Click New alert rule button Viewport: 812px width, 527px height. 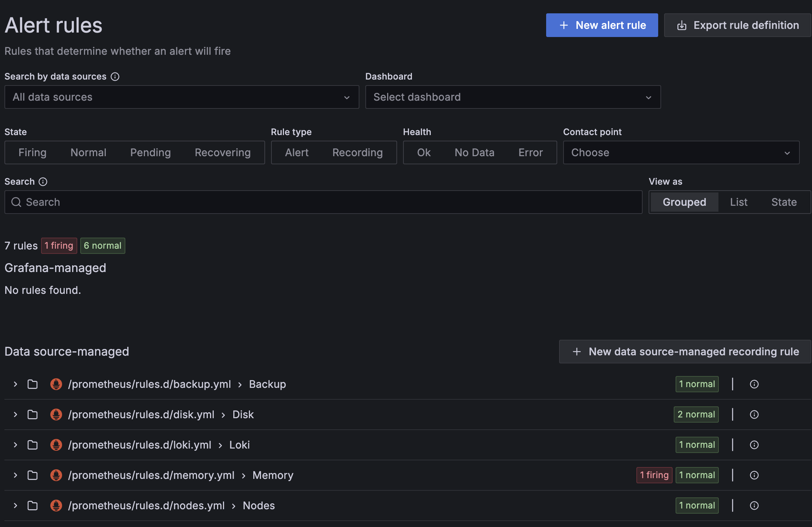pyautogui.click(x=602, y=25)
